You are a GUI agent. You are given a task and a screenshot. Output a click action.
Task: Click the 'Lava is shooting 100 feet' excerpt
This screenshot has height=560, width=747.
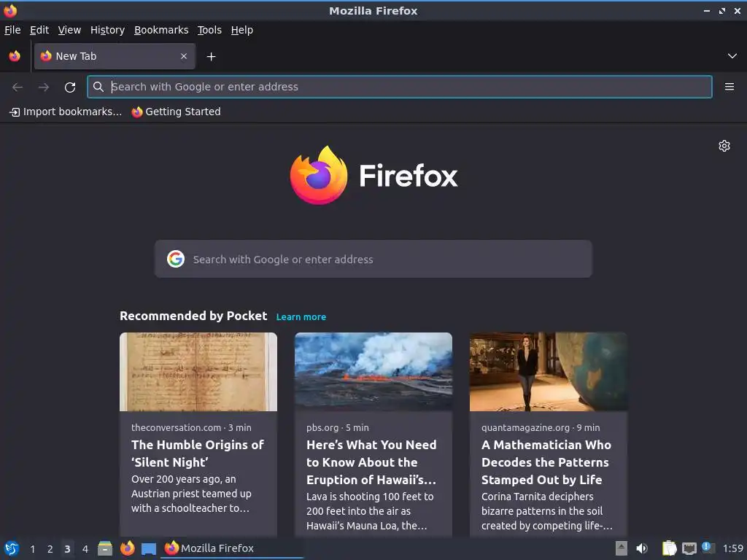pyautogui.click(x=370, y=511)
